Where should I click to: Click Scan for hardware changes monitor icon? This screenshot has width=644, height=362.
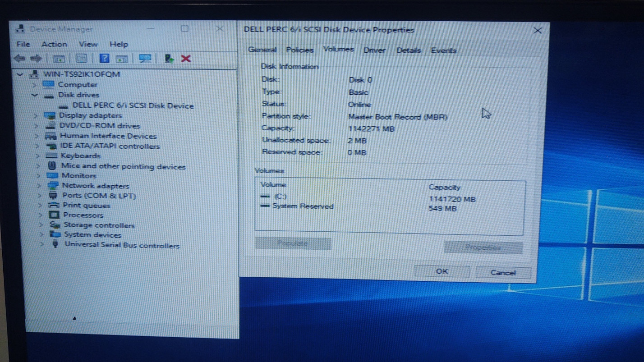pyautogui.click(x=145, y=59)
